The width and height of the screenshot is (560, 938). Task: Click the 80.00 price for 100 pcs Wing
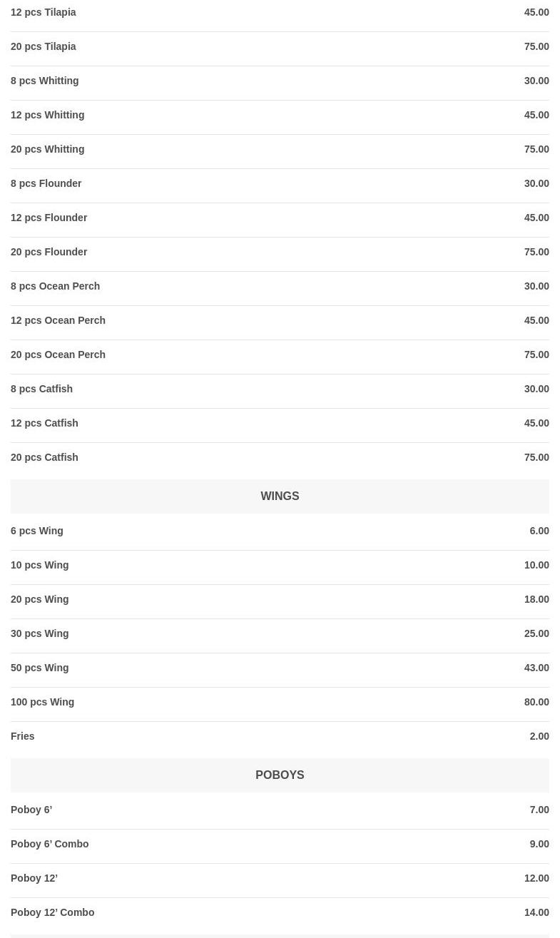tap(536, 702)
